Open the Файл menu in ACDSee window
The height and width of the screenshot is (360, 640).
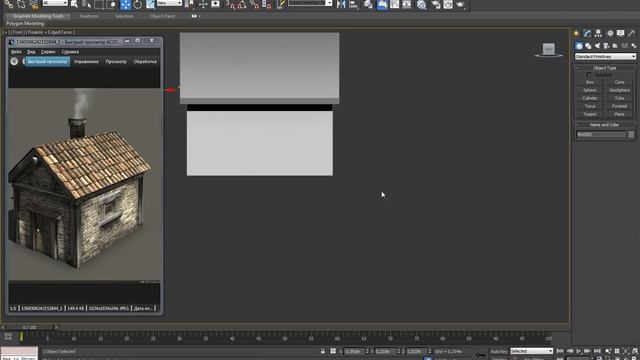(x=16, y=52)
